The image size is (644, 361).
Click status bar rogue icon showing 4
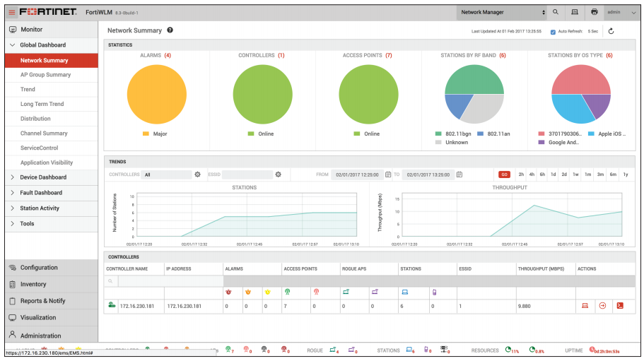point(333,350)
